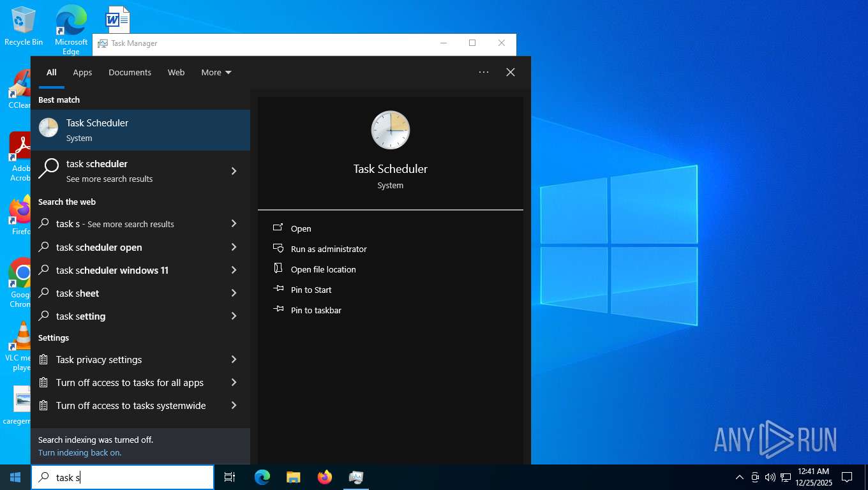Click the Meet Now tray icon
This screenshot has width=868, height=490.
point(755,477)
